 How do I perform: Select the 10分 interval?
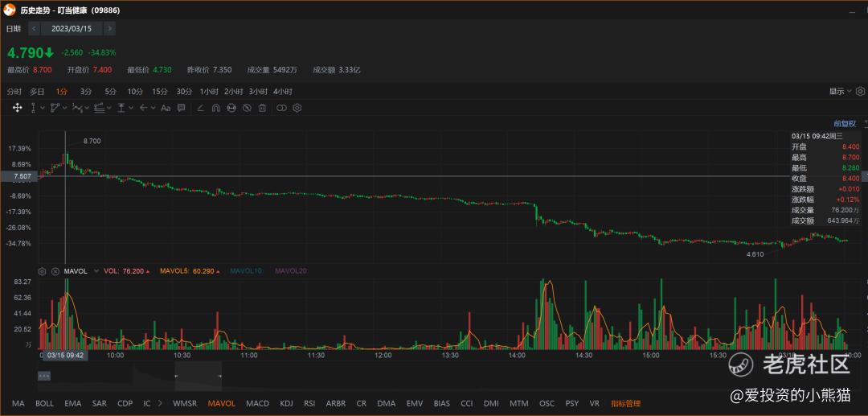click(135, 92)
